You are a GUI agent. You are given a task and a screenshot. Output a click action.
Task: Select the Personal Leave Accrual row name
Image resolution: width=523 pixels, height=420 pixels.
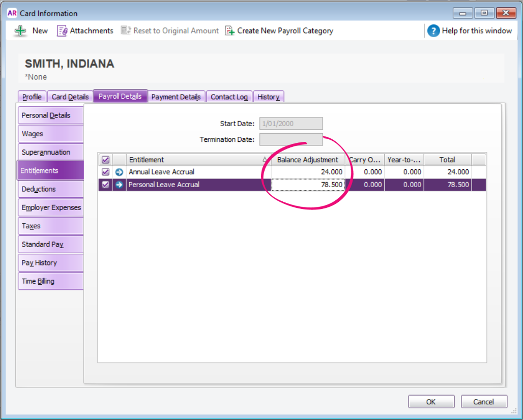pos(164,185)
